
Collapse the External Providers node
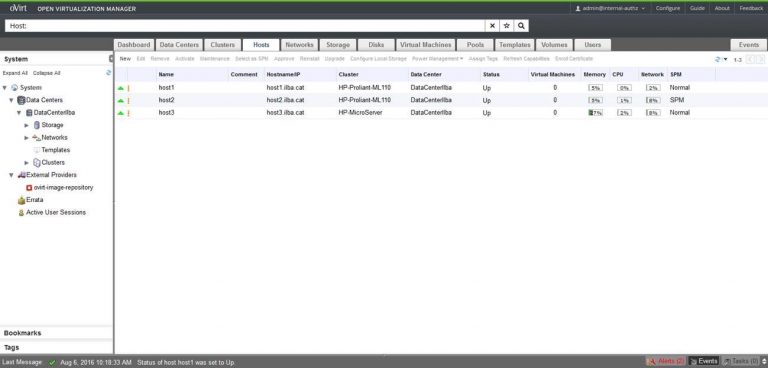(11, 175)
